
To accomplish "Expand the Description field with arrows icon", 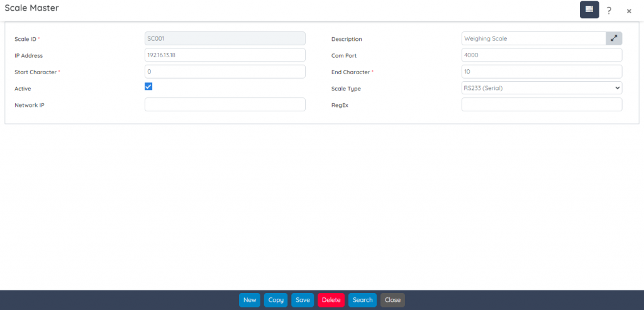I will point(614,38).
